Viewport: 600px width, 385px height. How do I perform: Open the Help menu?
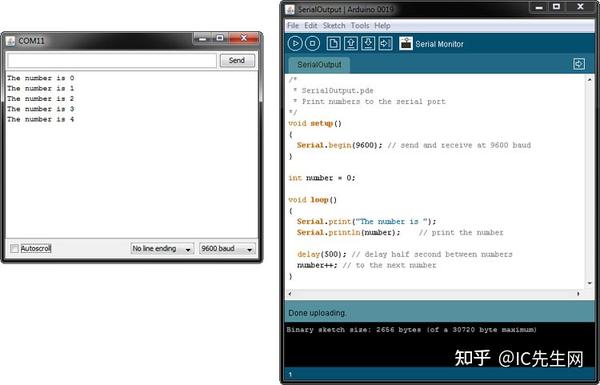pos(382,26)
